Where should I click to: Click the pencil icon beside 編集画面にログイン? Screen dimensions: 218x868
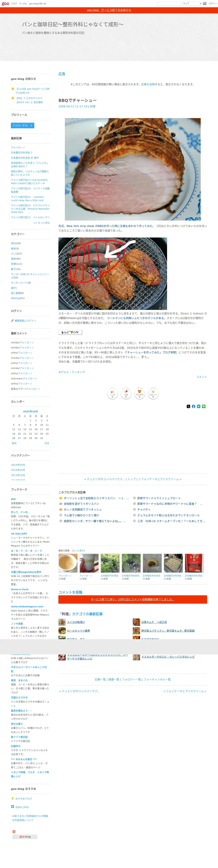click(12, 320)
